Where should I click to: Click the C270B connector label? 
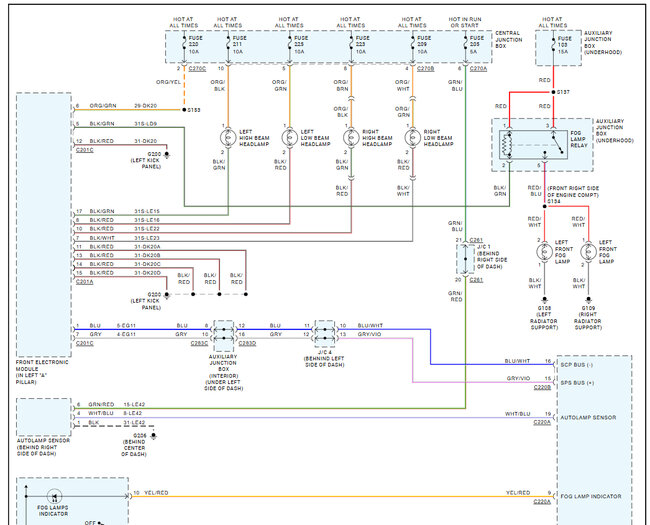coord(426,69)
